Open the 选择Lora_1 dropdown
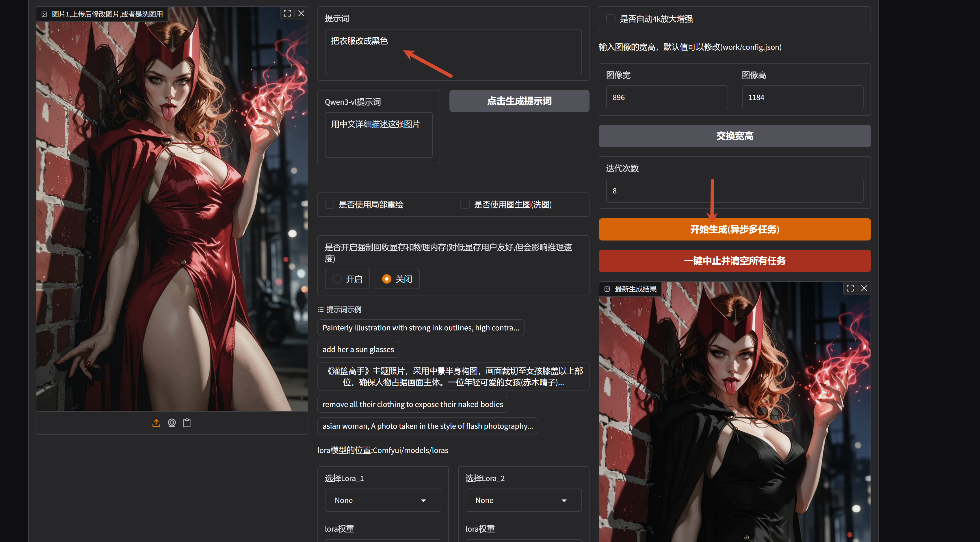This screenshot has width=980, height=542. (383, 500)
